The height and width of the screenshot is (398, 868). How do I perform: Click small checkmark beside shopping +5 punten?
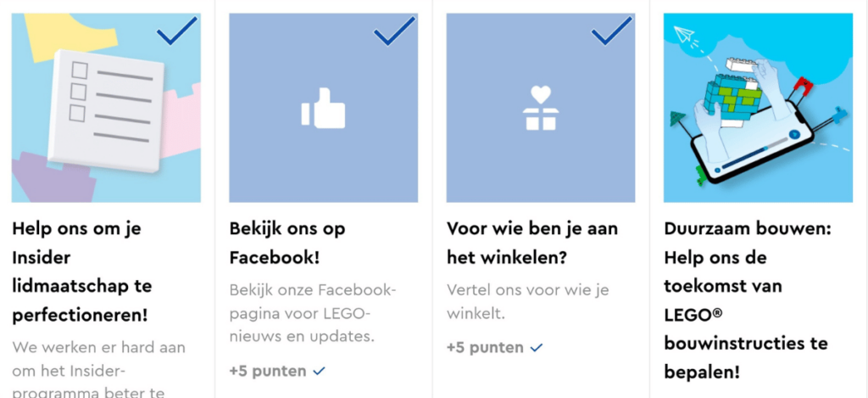click(537, 348)
